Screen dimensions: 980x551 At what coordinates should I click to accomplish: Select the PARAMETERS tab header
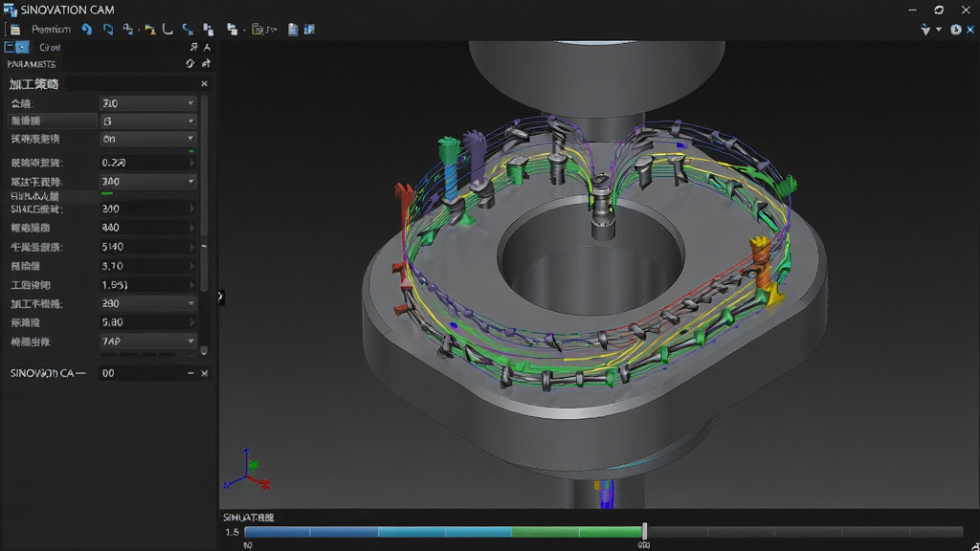click(x=32, y=64)
